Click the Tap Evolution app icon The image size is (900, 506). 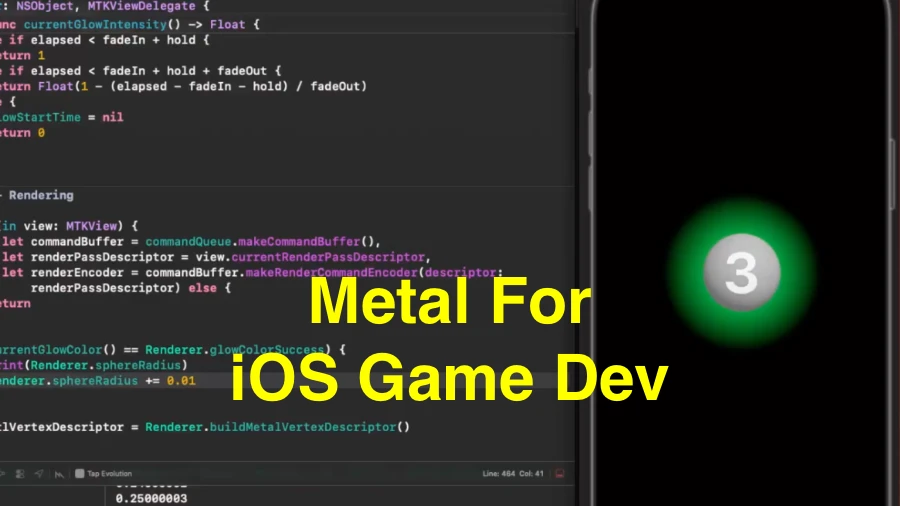(x=80, y=473)
